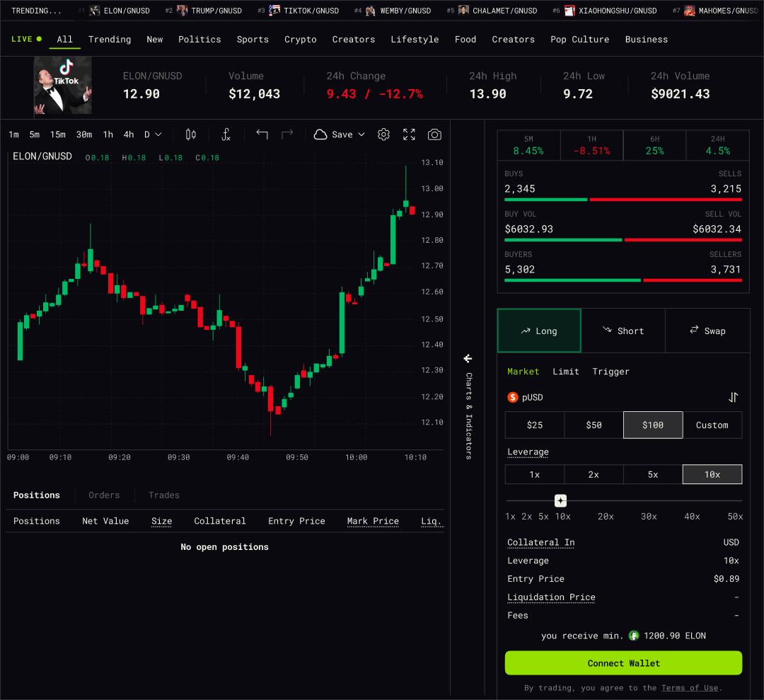Select the Long position type
Image resolution: width=764 pixels, height=700 pixels.
[x=539, y=331]
